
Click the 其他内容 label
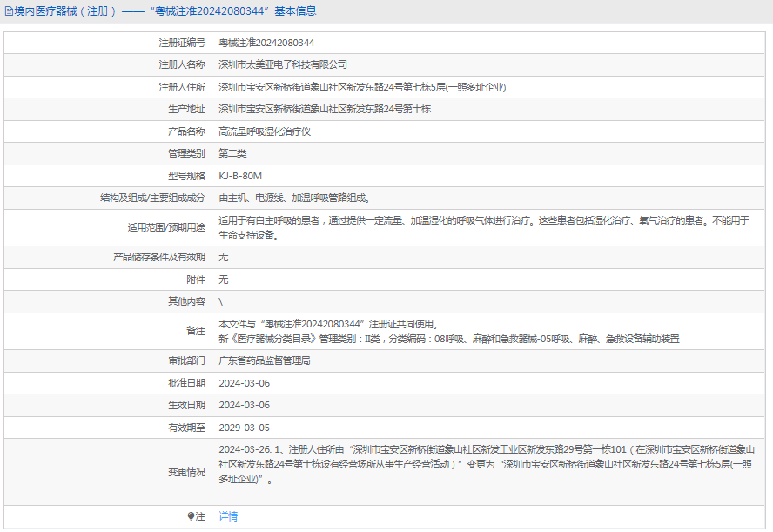pyautogui.click(x=186, y=301)
